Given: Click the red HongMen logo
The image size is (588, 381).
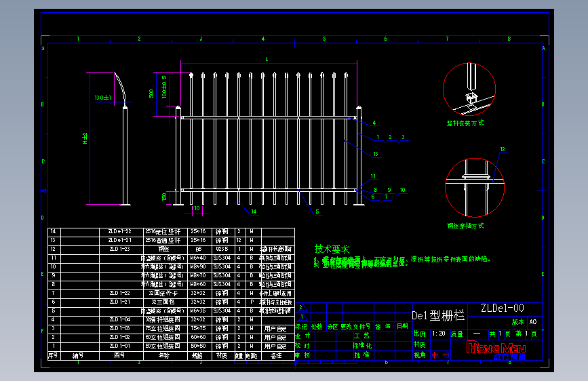Looking at the screenshot, I should pyautogui.click(x=496, y=348).
